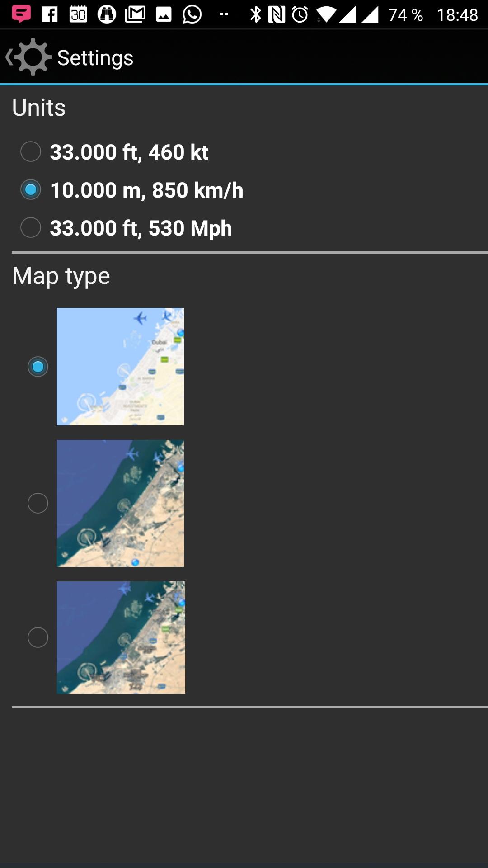Open the Gmail notification icon
Viewport: 488px width, 868px height.
(x=135, y=14)
